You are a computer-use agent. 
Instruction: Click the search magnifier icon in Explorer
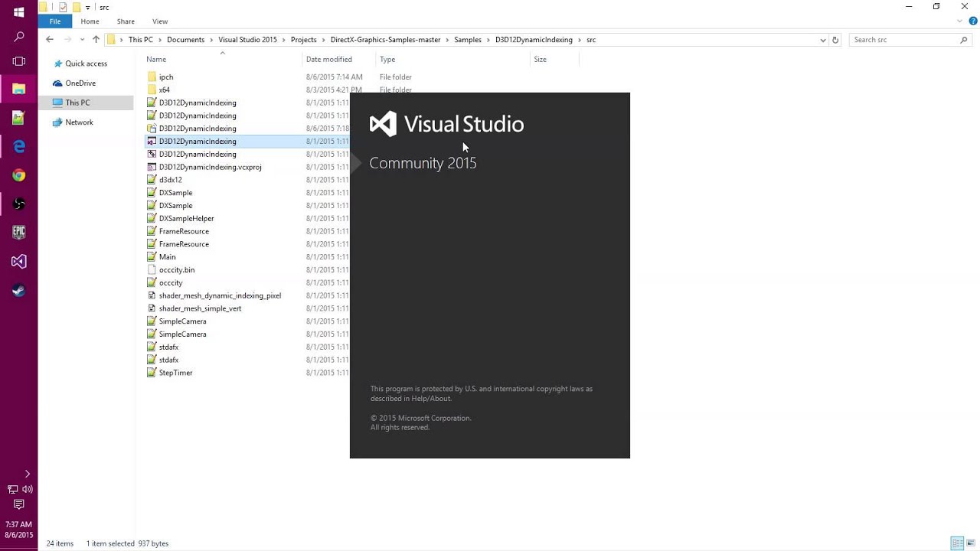coord(964,40)
